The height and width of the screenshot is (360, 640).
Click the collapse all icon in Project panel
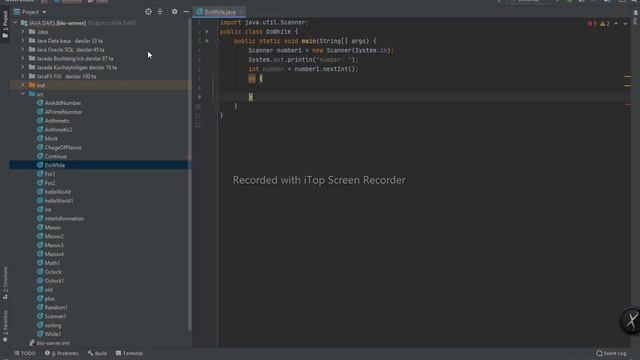pyautogui.click(x=160, y=12)
